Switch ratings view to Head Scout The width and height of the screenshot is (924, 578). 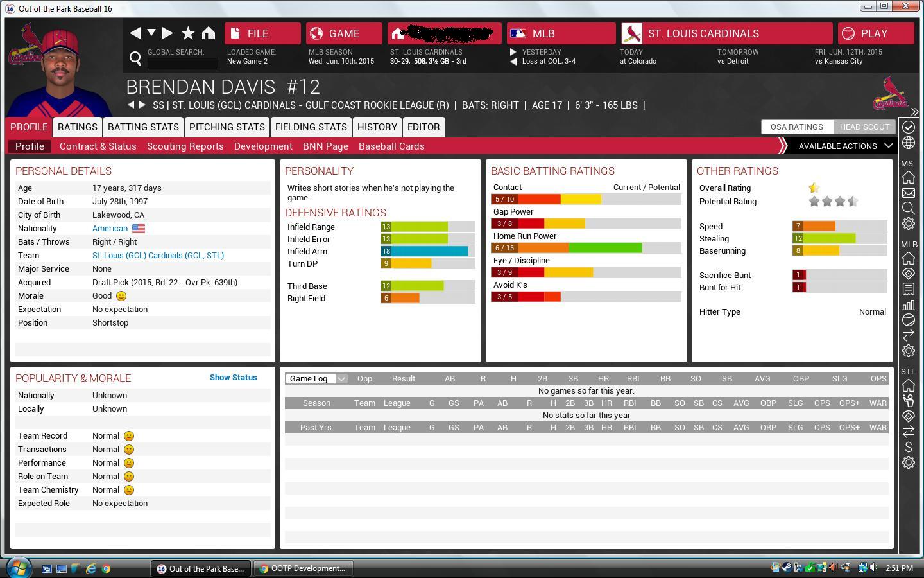(x=864, y=127)
